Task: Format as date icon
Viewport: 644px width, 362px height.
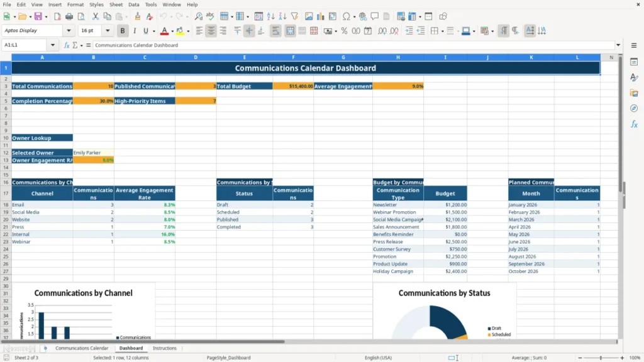Action: 368,31
